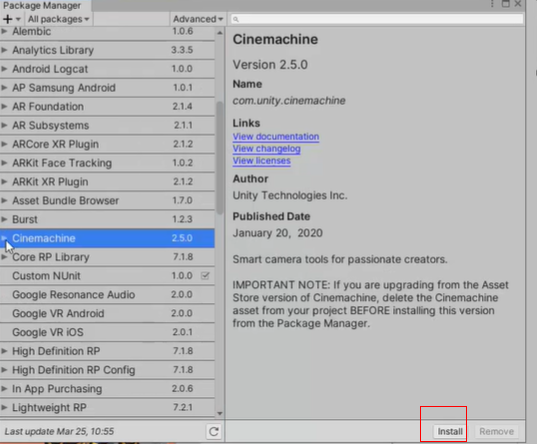Expand the In App Purchasing package
The image size is (537, 444).
click(4, 389)
